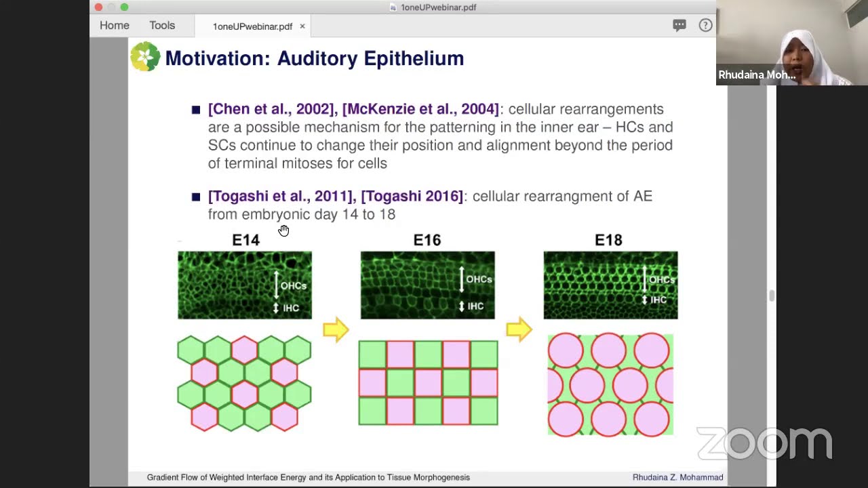Click the footer author 'Rhudaina Z. Mohammad'
Image resolution: width=868 pixels, height=488 pixels.
pos(678,478)
